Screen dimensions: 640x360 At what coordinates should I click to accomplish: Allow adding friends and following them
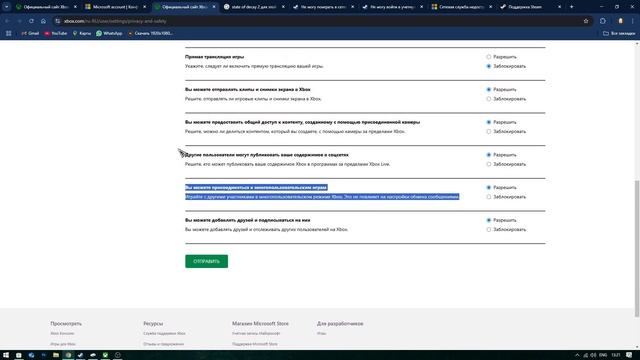[x=489, y=220]
